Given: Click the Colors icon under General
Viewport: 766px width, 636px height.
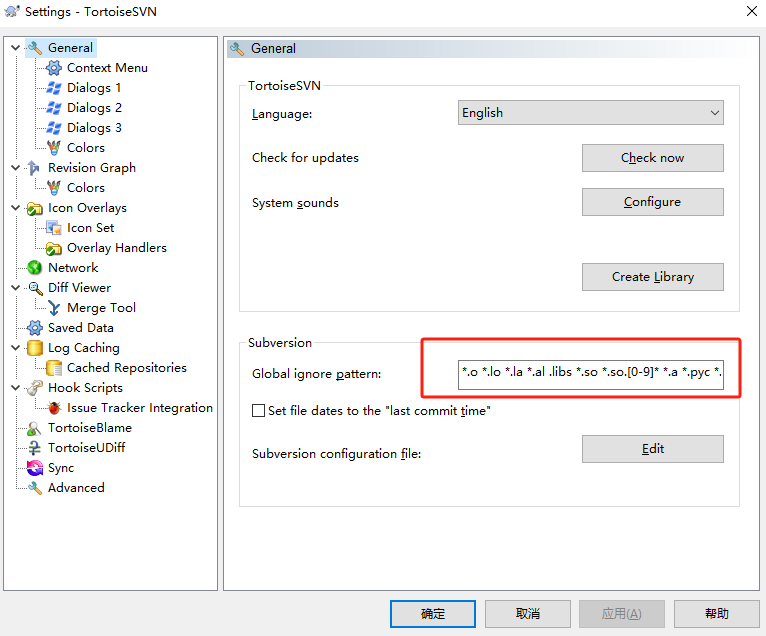Looking at the screenshot, I should (54, 148).
